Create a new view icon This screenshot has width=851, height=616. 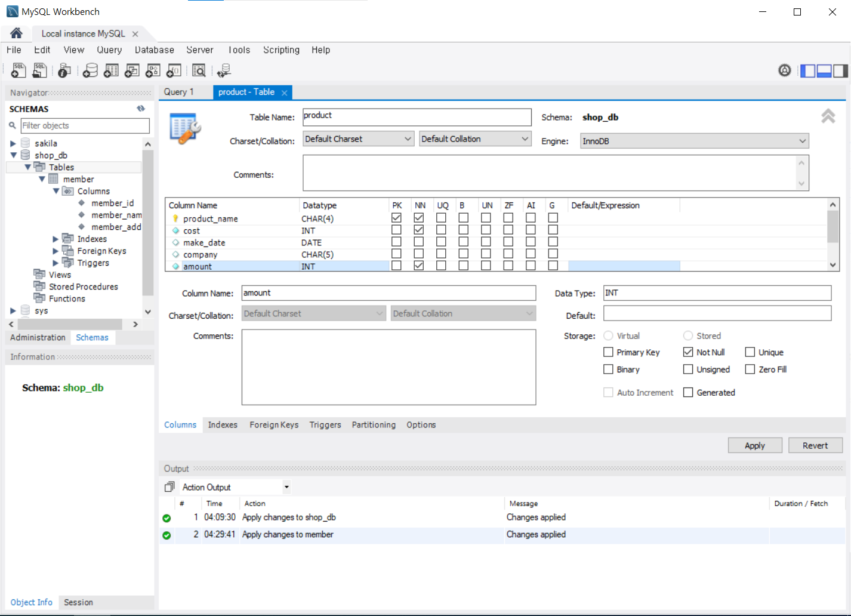tap(132, 70)
